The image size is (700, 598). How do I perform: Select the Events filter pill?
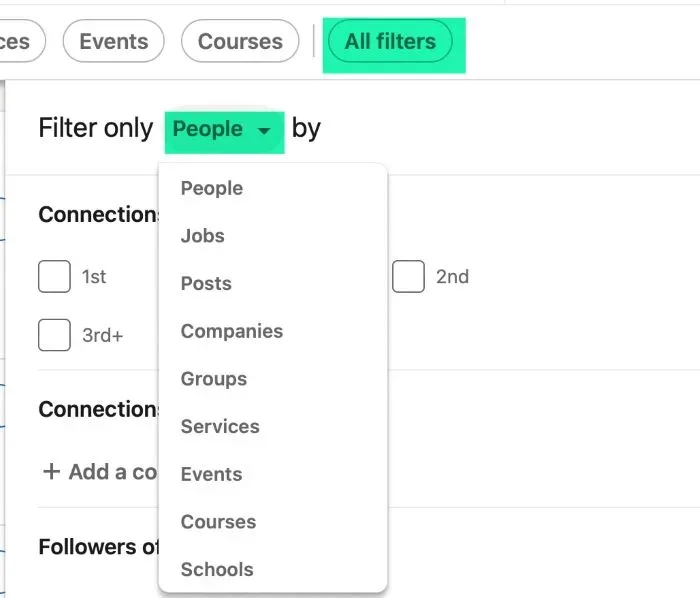click(x=113, y=42)
